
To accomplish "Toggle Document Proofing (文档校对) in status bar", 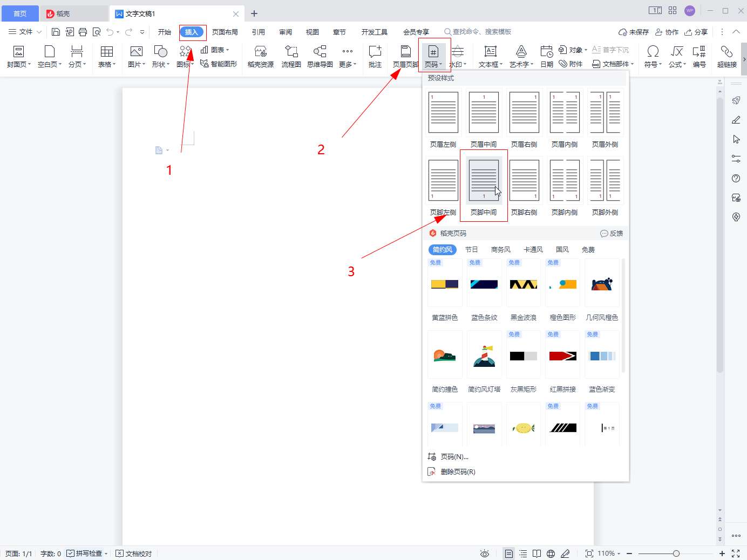I will point(133,554).
